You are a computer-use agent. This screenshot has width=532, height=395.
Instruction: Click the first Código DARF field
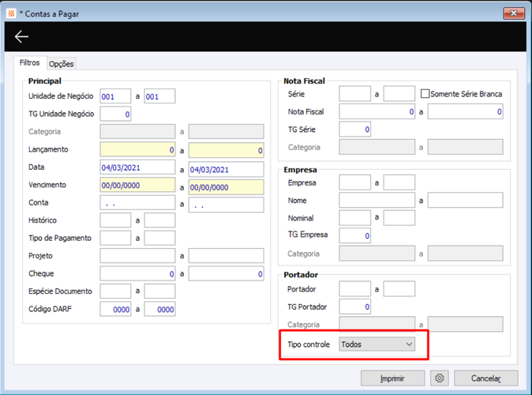115,309
